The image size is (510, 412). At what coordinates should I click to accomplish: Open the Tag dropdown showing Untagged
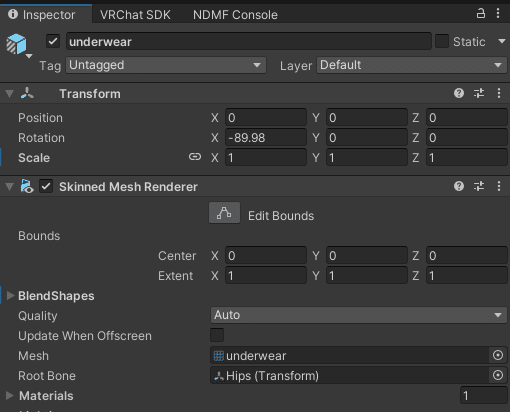click(x=166, y=65)
